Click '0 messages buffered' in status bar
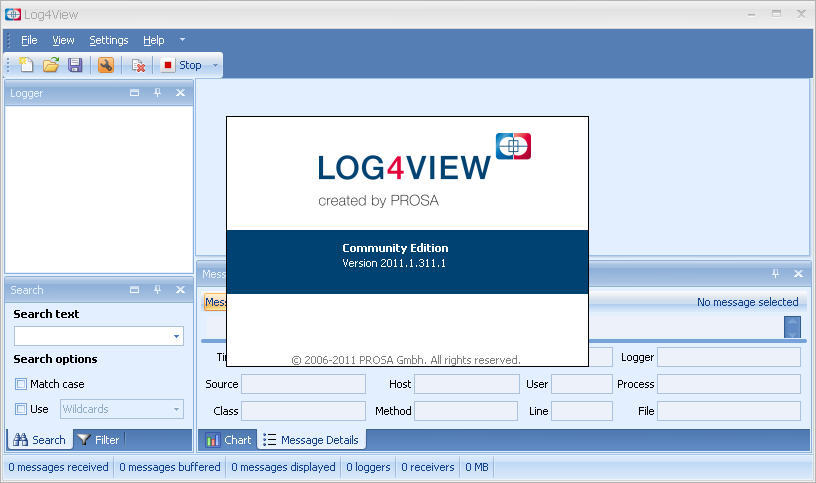Screen dimensions: 816x483 pos(170,467)
